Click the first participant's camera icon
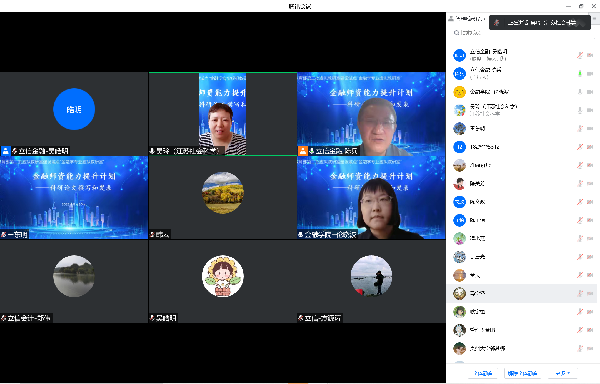600x384 pixels. click(590, 55)
